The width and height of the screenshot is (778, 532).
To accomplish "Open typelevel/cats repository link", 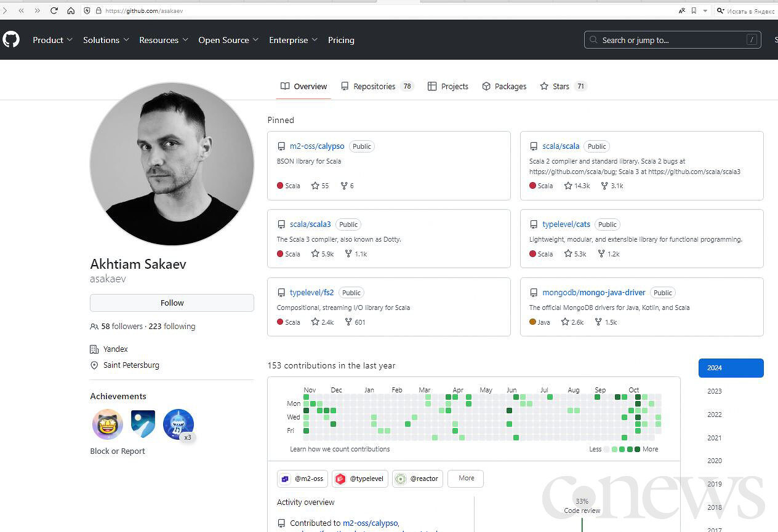I will 566,224.
